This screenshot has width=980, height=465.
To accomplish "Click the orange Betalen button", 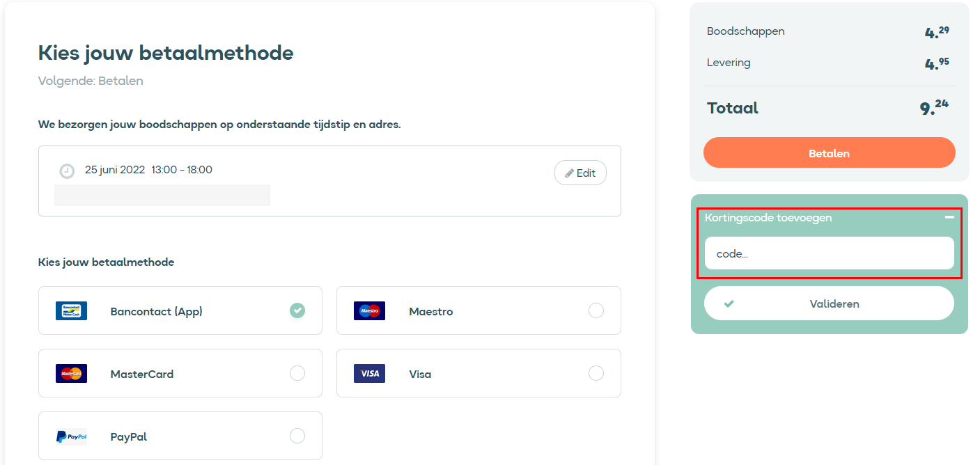I will (829, 152).
